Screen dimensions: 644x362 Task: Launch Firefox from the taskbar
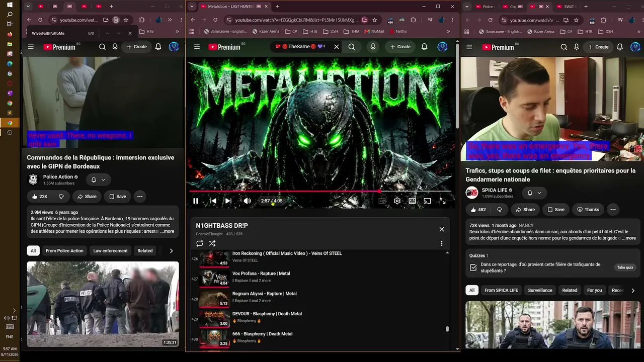tap(10, 34)
